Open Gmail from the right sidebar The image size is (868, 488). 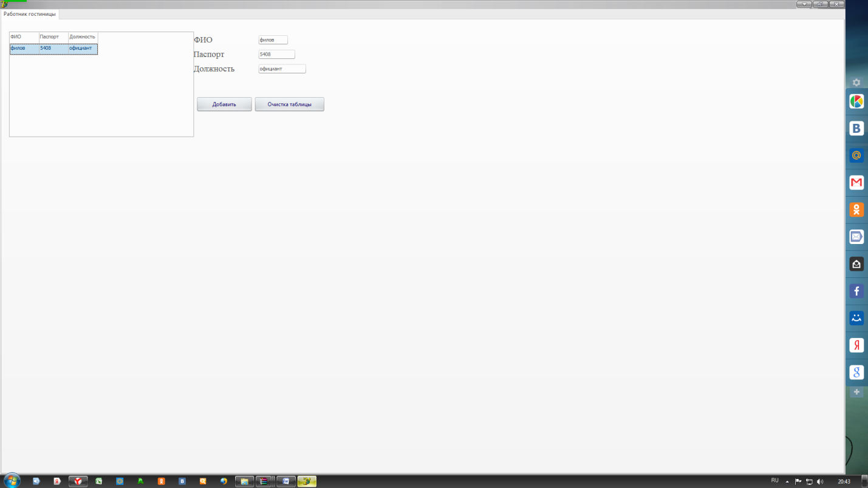click(856, 182)
